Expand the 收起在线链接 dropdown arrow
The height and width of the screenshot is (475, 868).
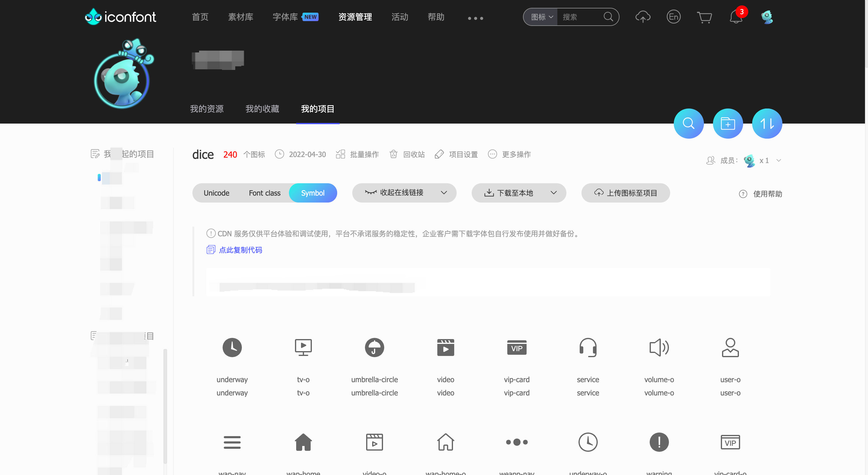(444, 193)
